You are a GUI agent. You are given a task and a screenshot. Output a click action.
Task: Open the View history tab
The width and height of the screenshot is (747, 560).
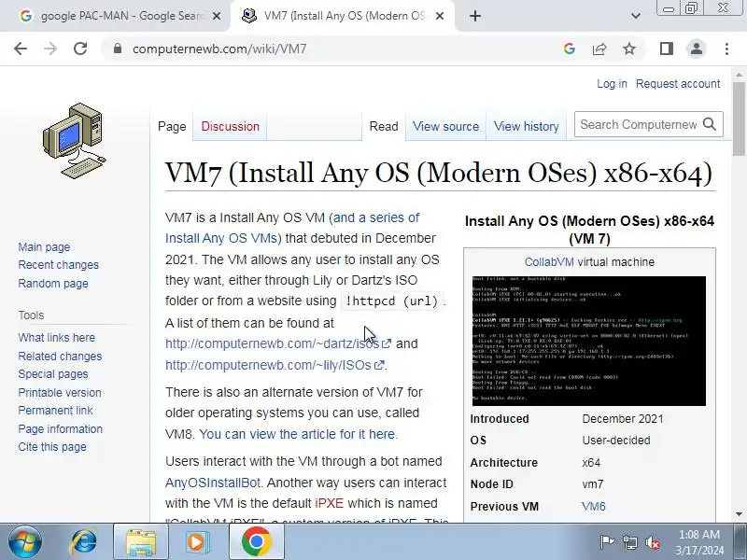[526, 127]
